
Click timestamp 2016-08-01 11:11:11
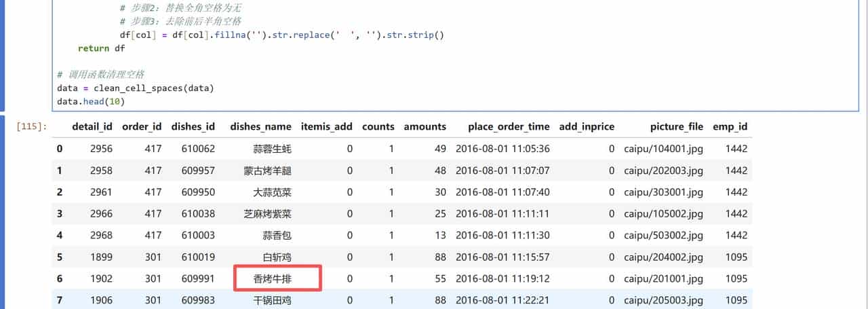click(x=502, y=214)
